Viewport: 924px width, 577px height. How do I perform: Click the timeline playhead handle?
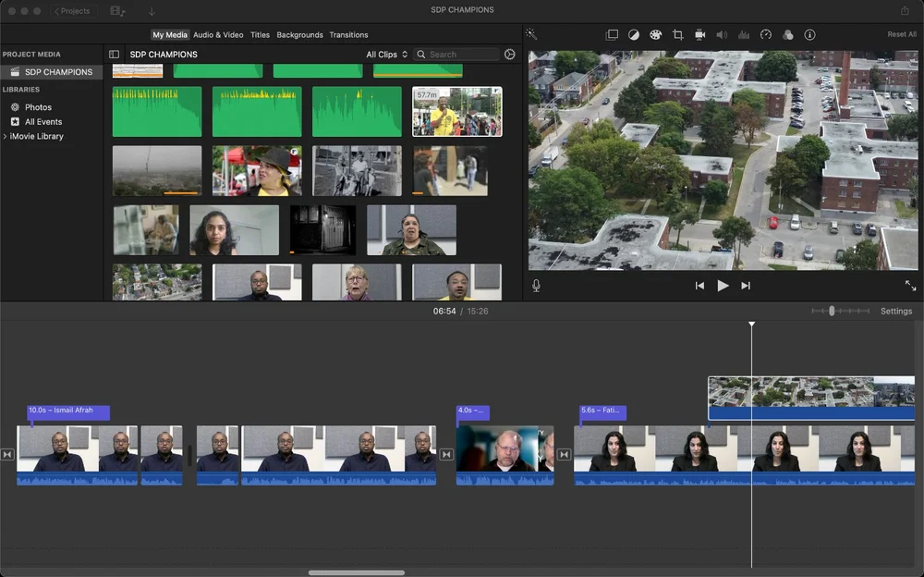pyautogui.click(x=751, y=324)
